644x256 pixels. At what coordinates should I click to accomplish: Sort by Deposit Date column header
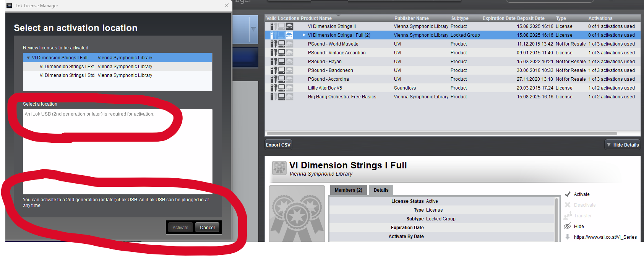(531, 18)
